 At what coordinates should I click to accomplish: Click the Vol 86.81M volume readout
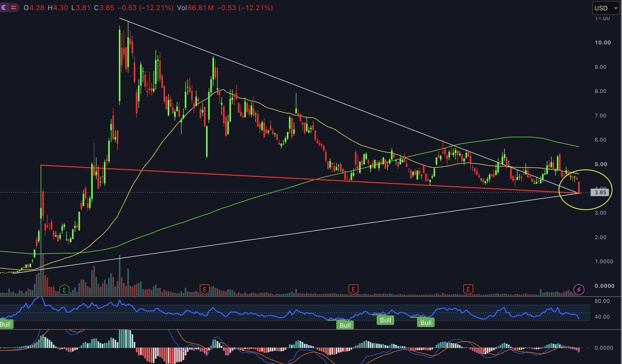[196, 8]
